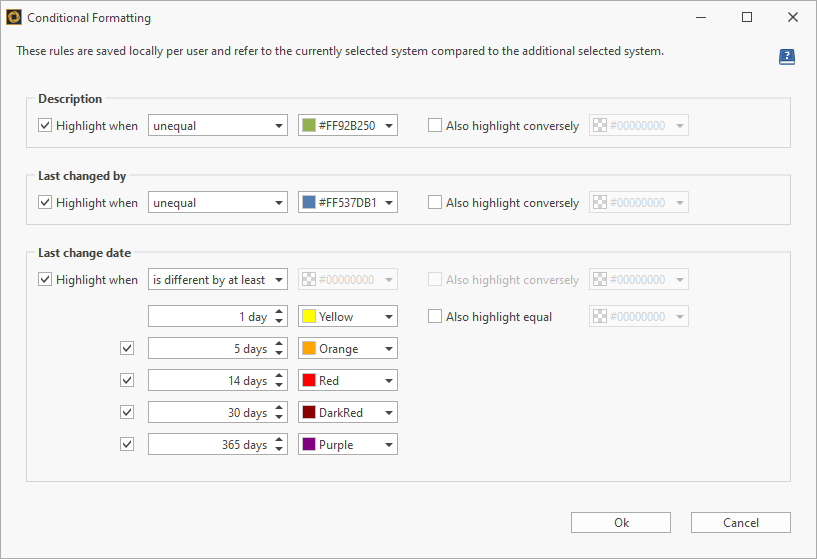Open the Purple color dropdown
This screenshot has width=817, height=559.
click(x=347, y=445)
